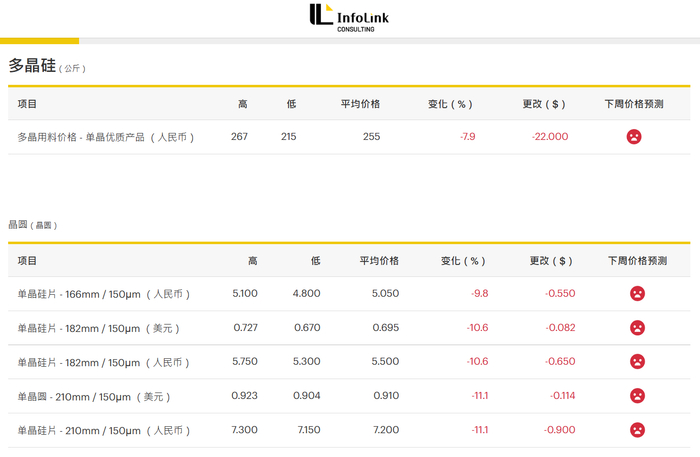Click the forecast face icon for 182mm 美元 row
The height and width of the screenshot is (457, 700).
point(637,328)
